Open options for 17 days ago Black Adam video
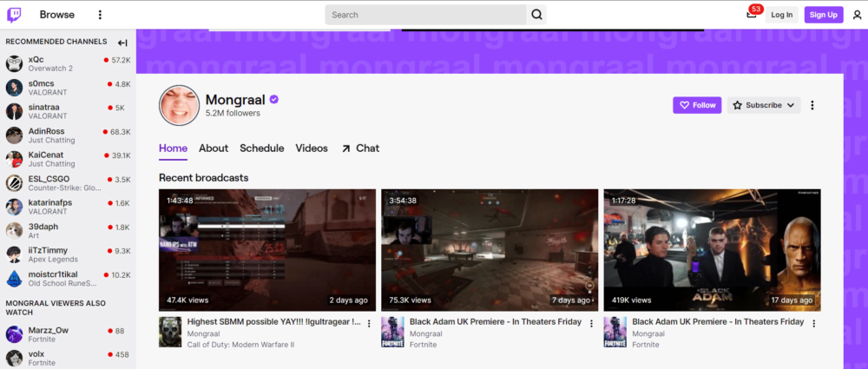 (x=814, y=324)
